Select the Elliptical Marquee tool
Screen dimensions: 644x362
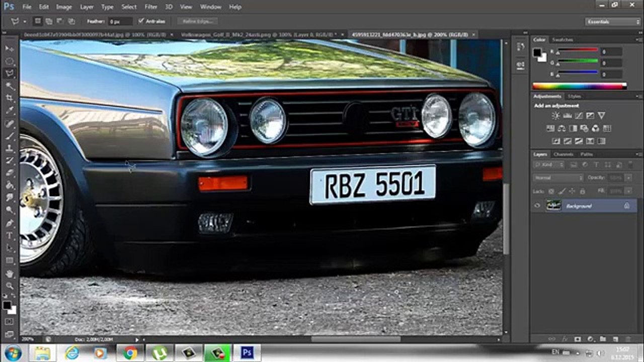pos(10,61)
